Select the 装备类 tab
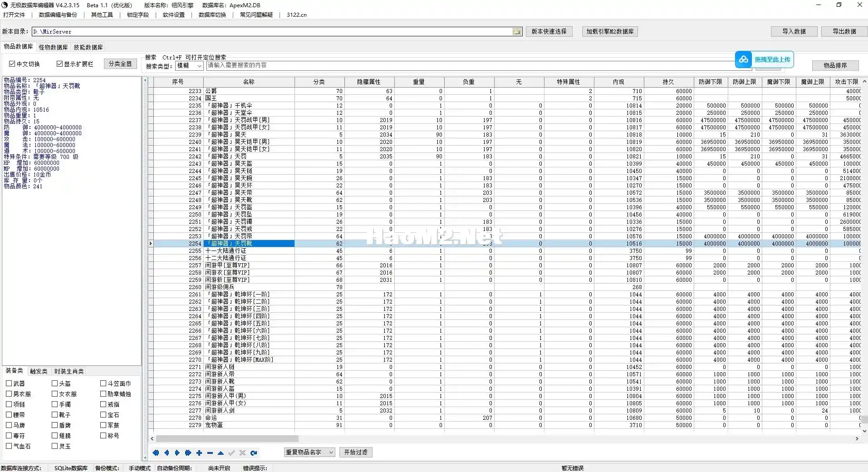 [14, 371]
